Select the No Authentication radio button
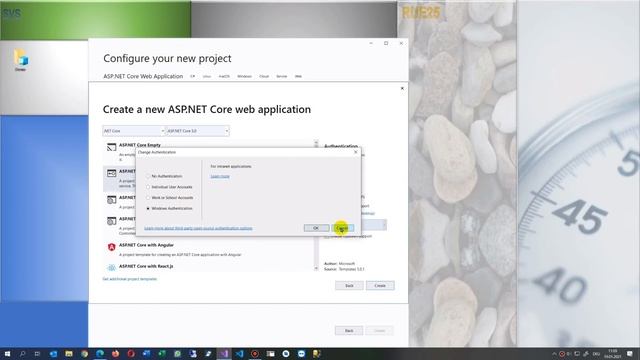The height and width of the screenshot is (360, 640). tap(148, 176)
